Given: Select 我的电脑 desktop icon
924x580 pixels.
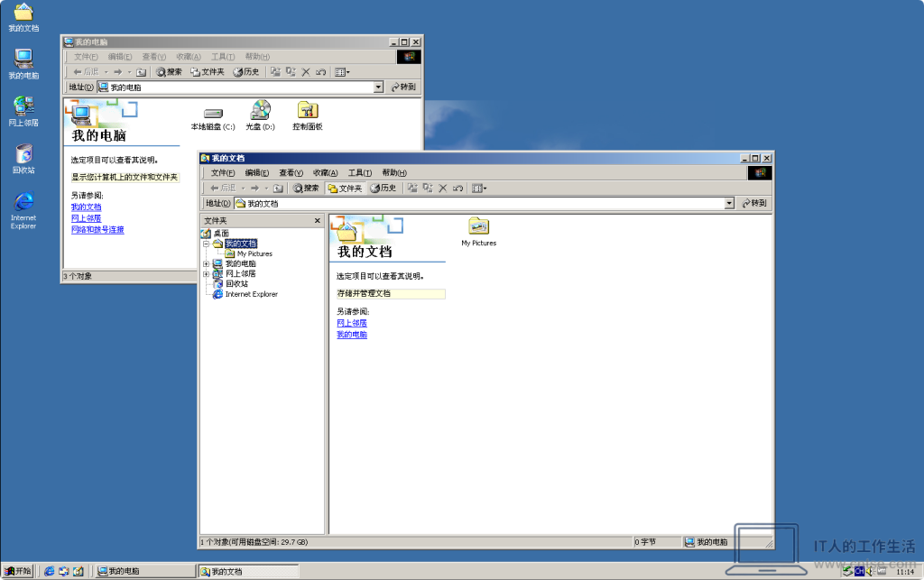Looking at the screenshot, I should click(x=23, y=64).
